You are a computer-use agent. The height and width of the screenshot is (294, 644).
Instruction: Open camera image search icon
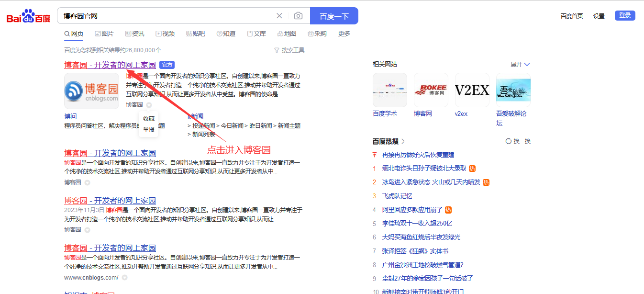298,16
